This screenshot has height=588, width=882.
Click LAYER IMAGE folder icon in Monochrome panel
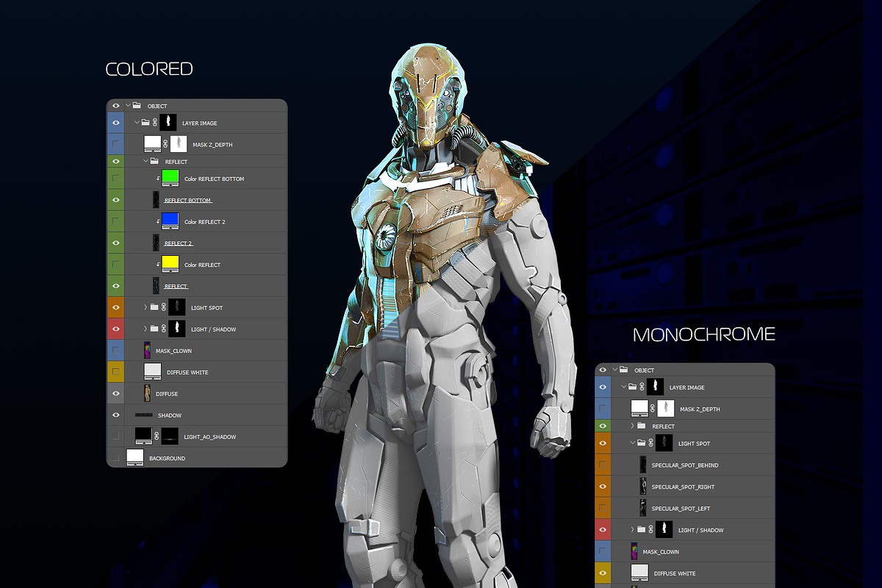pos(632,387)
